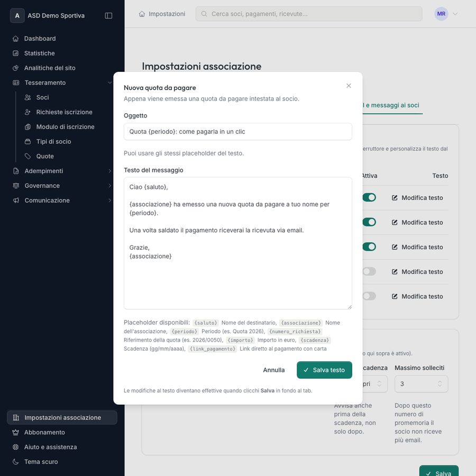Screen dimensions: 476x476
Task: Enable the fourth Attiva switch
Action: click(x=370, y=271)
